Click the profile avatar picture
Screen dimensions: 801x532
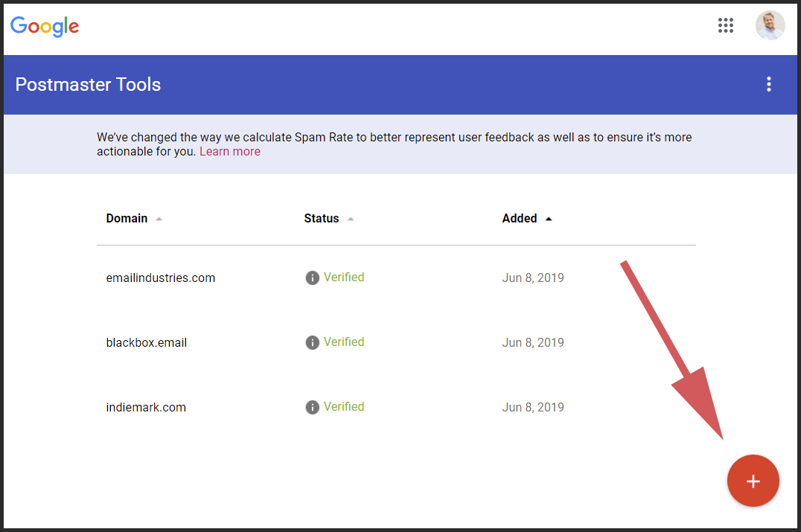pyautogui.click(x=770, y=25)
